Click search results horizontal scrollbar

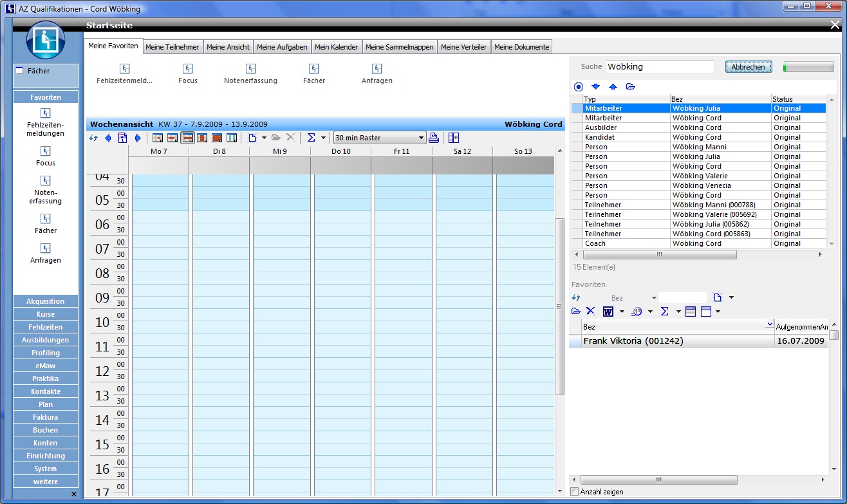pyautogui.click(x=659, y=254)
